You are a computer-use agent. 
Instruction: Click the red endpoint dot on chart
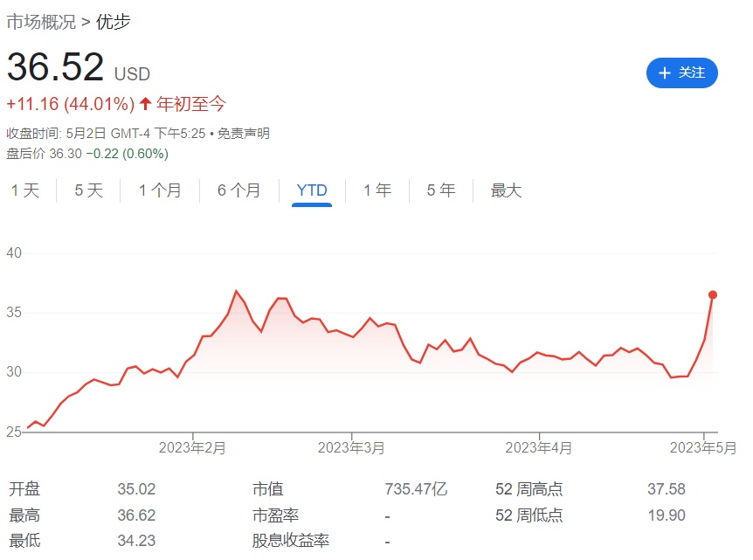tap(713, 294)
